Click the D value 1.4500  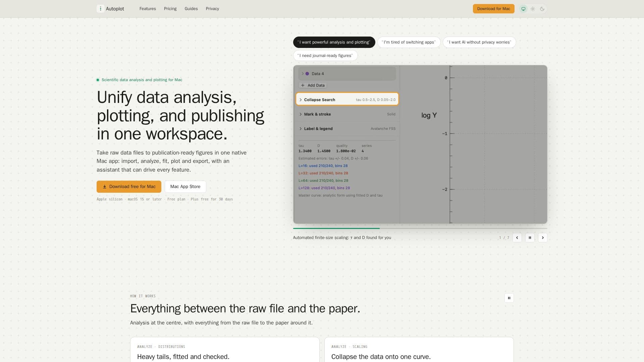(324, 151)
